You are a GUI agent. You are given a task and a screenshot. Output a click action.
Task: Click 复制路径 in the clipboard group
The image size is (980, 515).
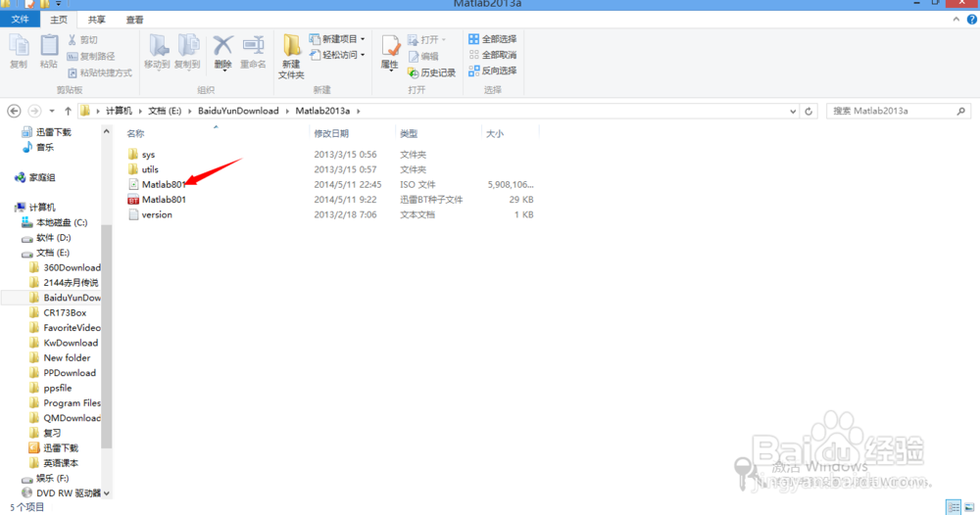(x=90, y=56)
